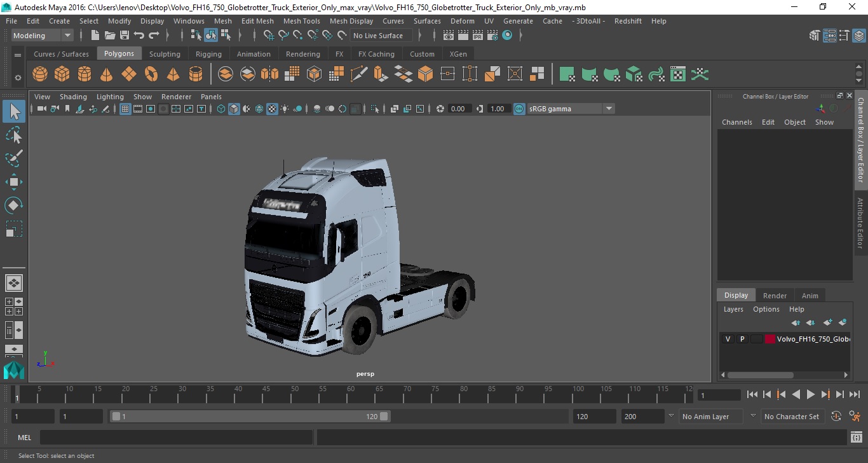This screenshot has width=868, height=463.
Task: Play the animation backwards
Action: [796, 394]
